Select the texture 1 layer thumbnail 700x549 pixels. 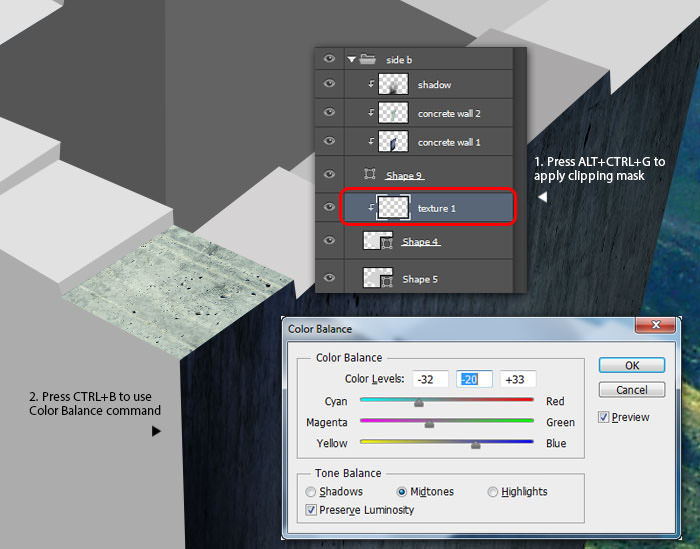393,208
